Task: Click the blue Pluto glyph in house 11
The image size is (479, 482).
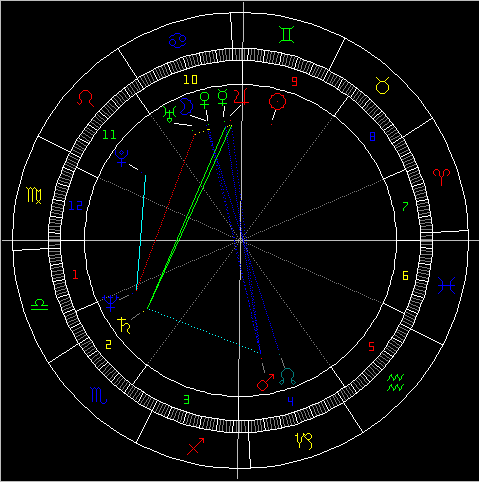Action: (121, 158)
